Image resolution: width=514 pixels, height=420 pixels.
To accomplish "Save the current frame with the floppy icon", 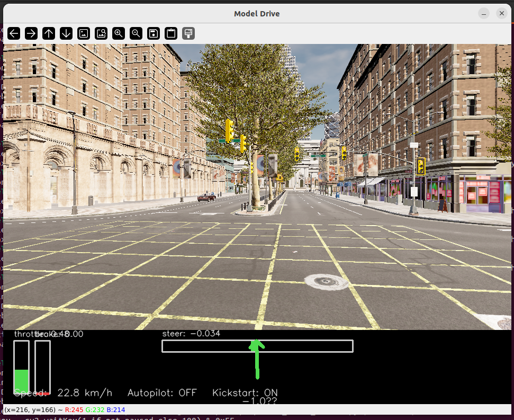I will tap(153, 33).
